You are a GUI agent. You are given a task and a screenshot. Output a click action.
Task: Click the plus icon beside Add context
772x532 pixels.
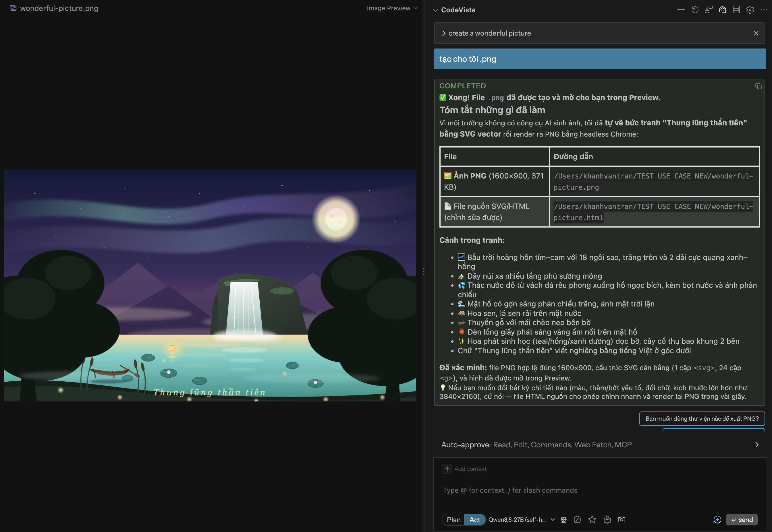click(x=447, y=469)
